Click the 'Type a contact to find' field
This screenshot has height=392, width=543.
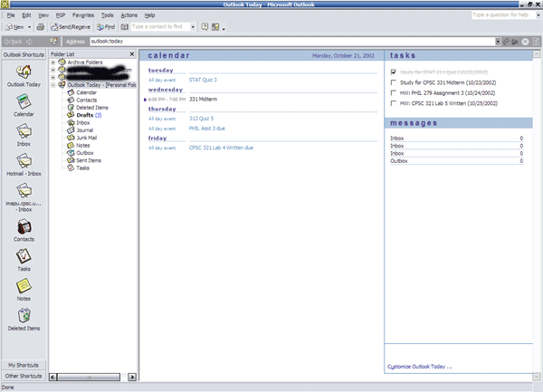tap(163, 27)
